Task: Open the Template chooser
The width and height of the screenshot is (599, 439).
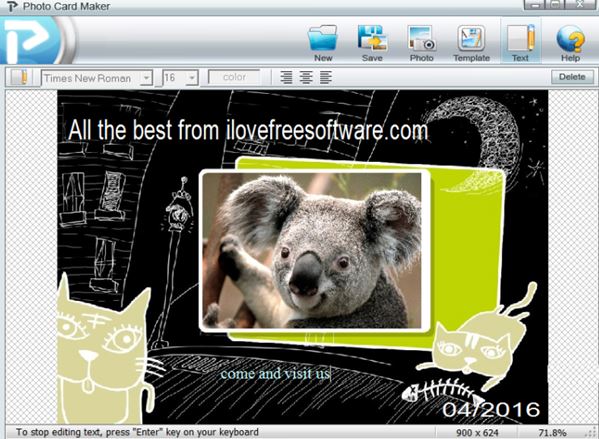Action: click(x=471, y=43)
